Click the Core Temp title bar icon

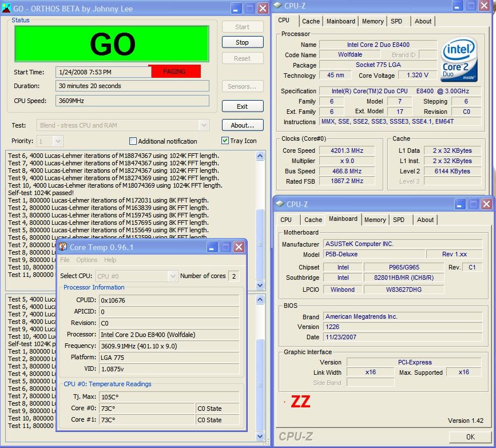pyautogui.click(x=63, y=247)
